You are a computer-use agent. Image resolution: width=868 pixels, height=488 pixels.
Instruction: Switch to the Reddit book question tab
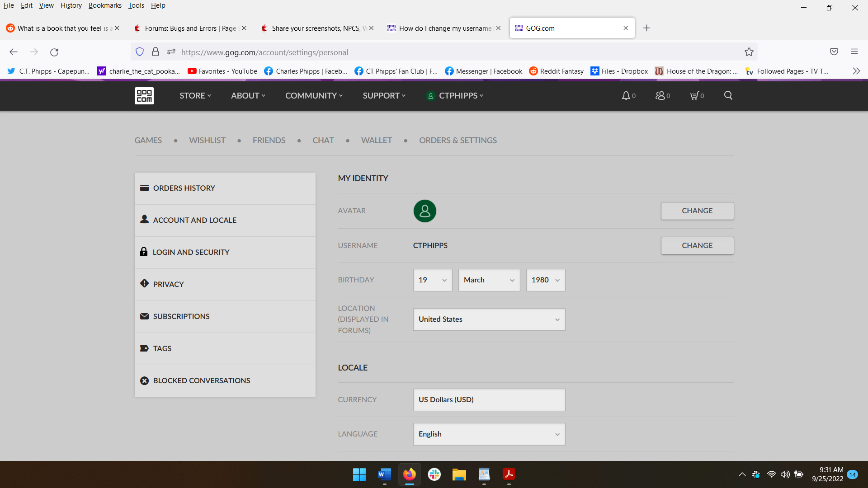[62, 28]
